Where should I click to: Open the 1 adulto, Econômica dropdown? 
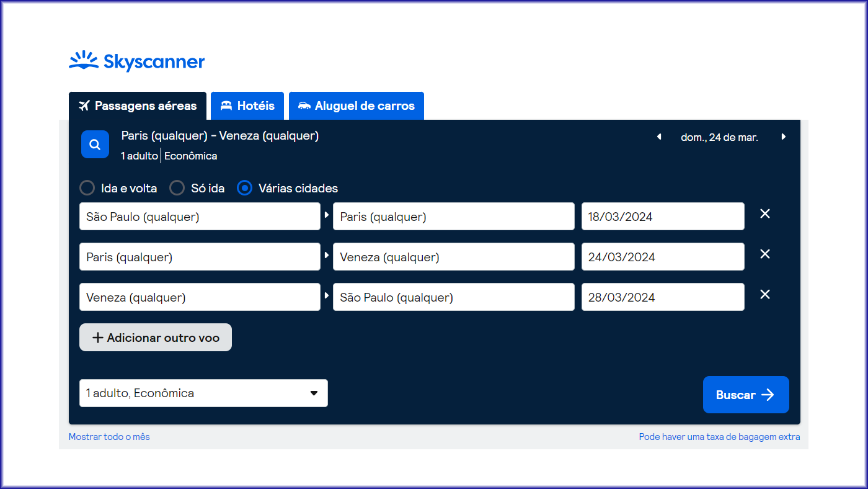pyautogui.click(x=203, y=393)
